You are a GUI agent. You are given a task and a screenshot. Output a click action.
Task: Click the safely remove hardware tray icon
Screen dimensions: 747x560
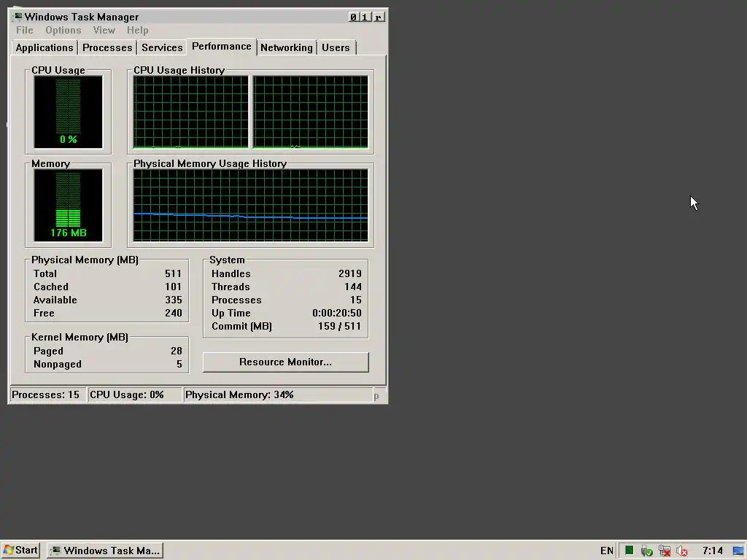pyautogui.click(x=646, y=551)
